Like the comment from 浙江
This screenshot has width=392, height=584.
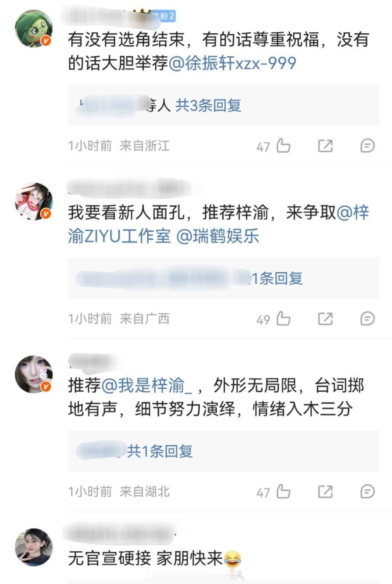click(283, 146)
